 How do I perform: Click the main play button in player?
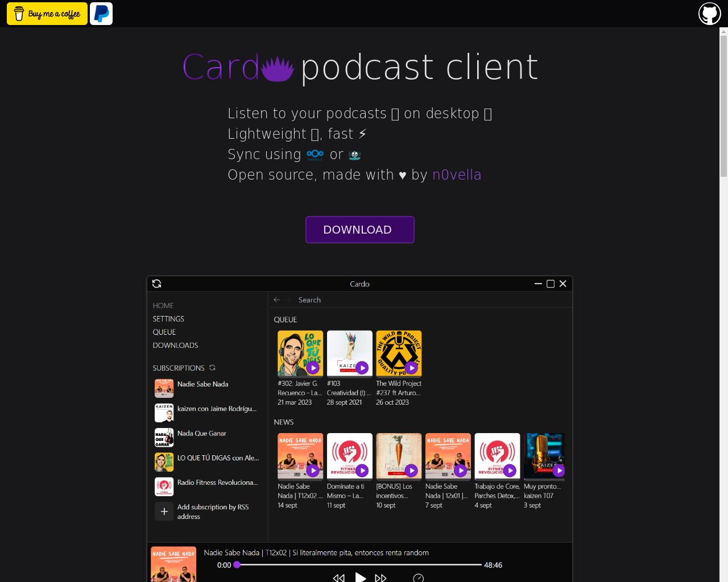coord(361,577)
